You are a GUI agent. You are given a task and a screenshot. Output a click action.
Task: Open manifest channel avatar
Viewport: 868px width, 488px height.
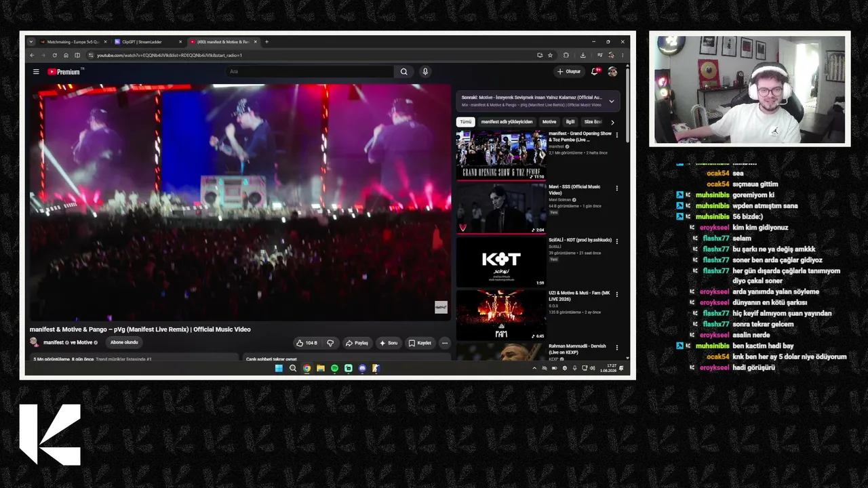(x=35, y=343)
